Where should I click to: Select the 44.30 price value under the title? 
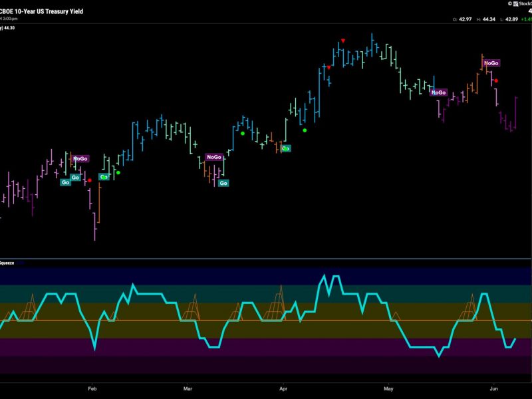9,28
